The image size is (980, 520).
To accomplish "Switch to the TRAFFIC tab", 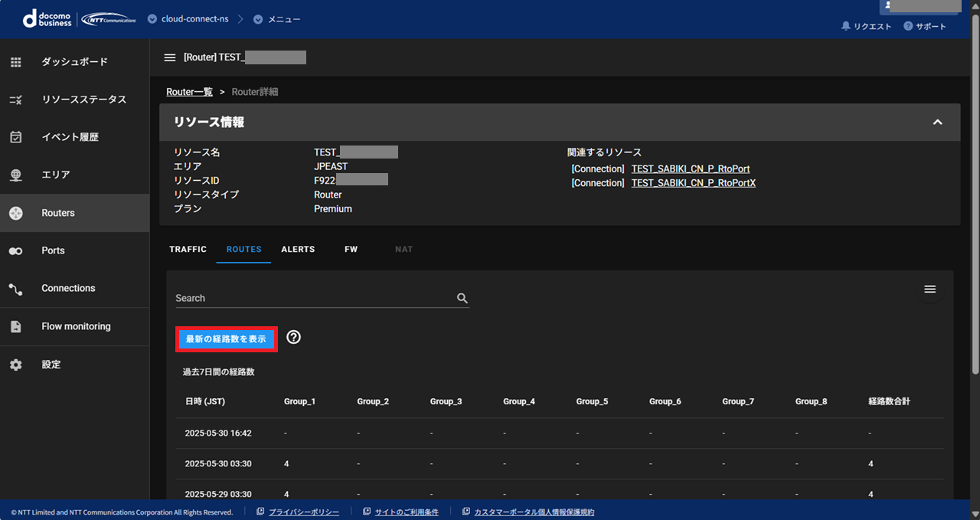I will click(x=188, y=250).
